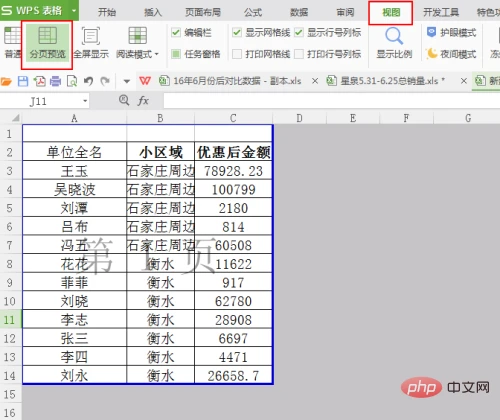Viewport: 500px width, 420px height.
Task: Click the Print Preview icon
Action: (72, 81)
